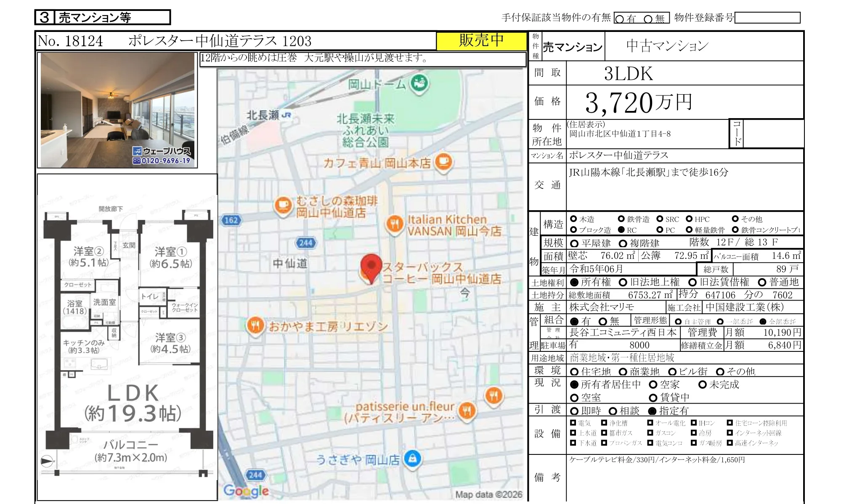The width and height of the screenshot is (865, 504).
Task: Click the empty コード field
Action: coord(773,134)
